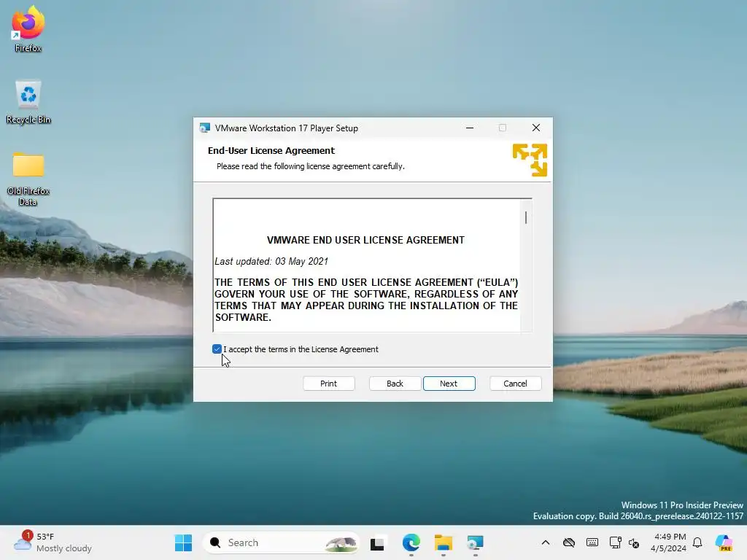Click the VMware setup title bar icon
The width and height of the screenshot is (747, 560).
[x=205, y=128]
